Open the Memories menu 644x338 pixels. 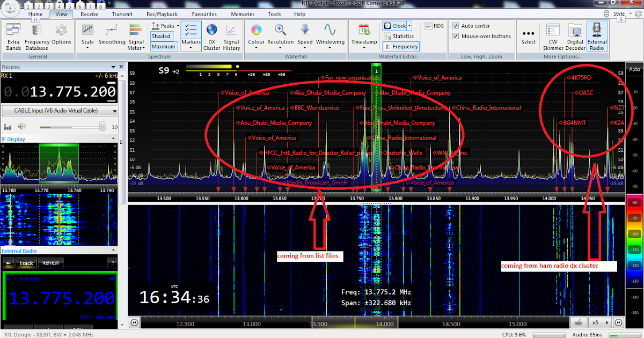[x=243, y=14]
